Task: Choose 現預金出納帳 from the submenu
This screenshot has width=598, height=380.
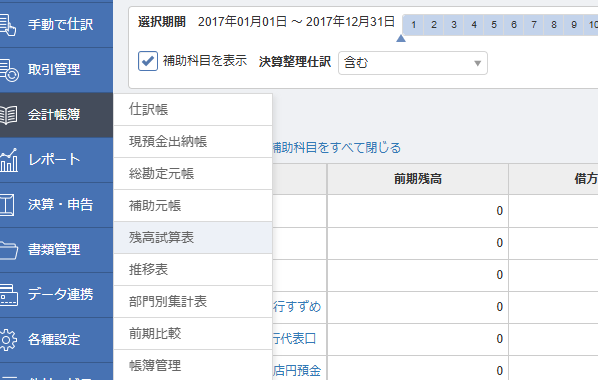Action: point(193,142)
